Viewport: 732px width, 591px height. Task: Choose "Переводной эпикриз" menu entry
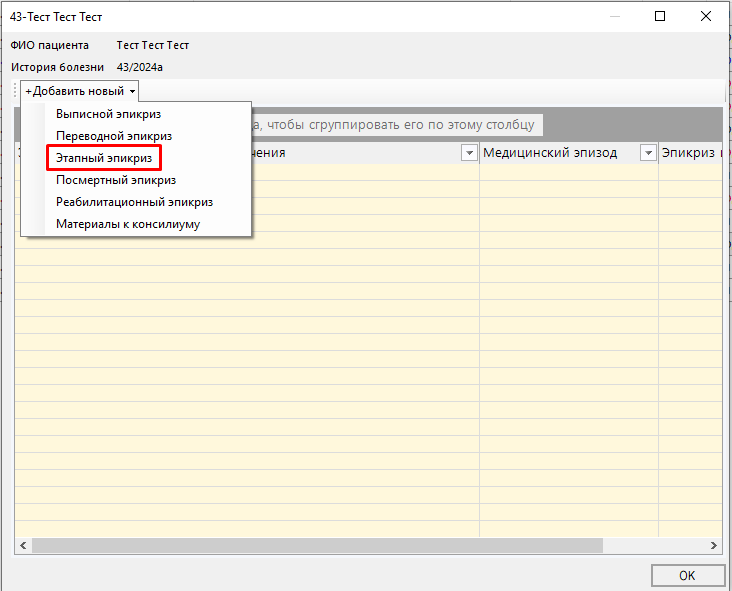[114, 136]
